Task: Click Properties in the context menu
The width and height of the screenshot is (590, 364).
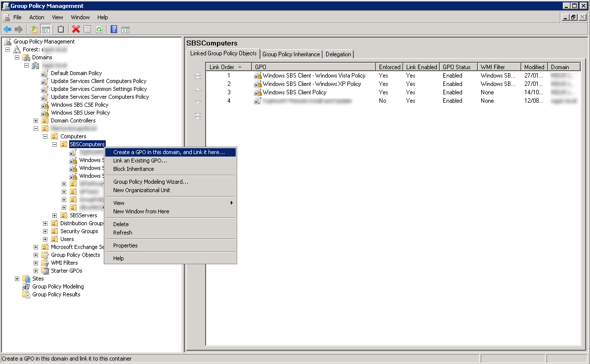Action: 170,245
